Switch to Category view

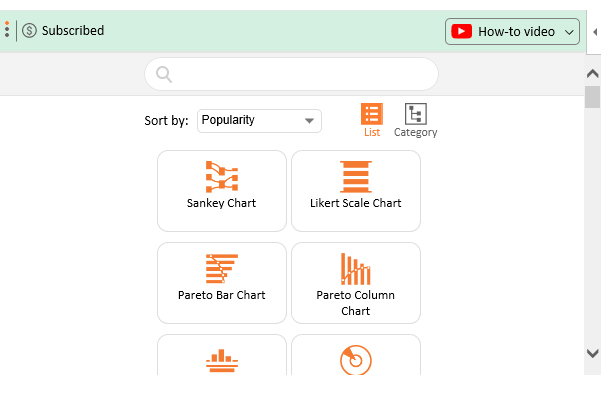pos(415,120)
